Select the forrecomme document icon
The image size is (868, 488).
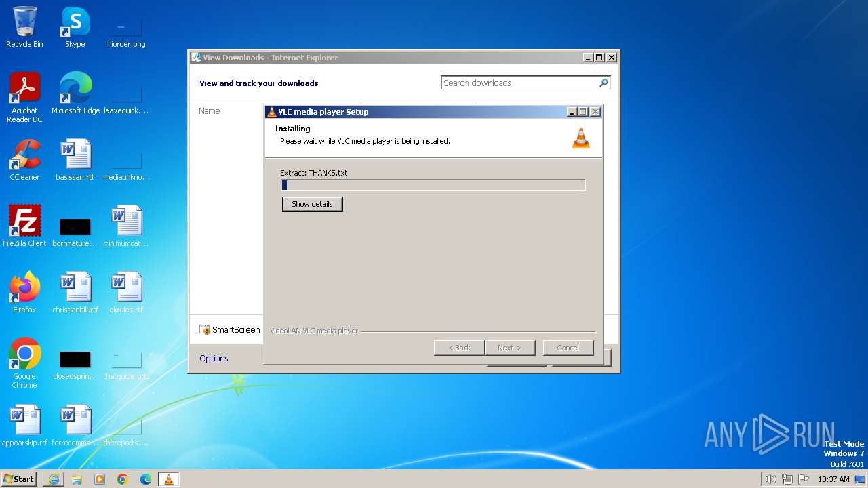[75, 425]
